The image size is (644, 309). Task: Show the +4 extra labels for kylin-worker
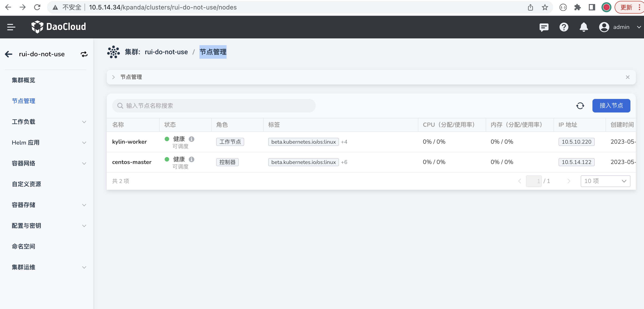click(x=344, y=142)
